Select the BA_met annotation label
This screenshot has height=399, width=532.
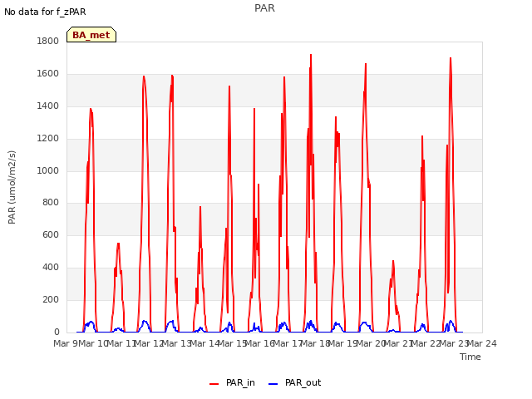(91, 35)
